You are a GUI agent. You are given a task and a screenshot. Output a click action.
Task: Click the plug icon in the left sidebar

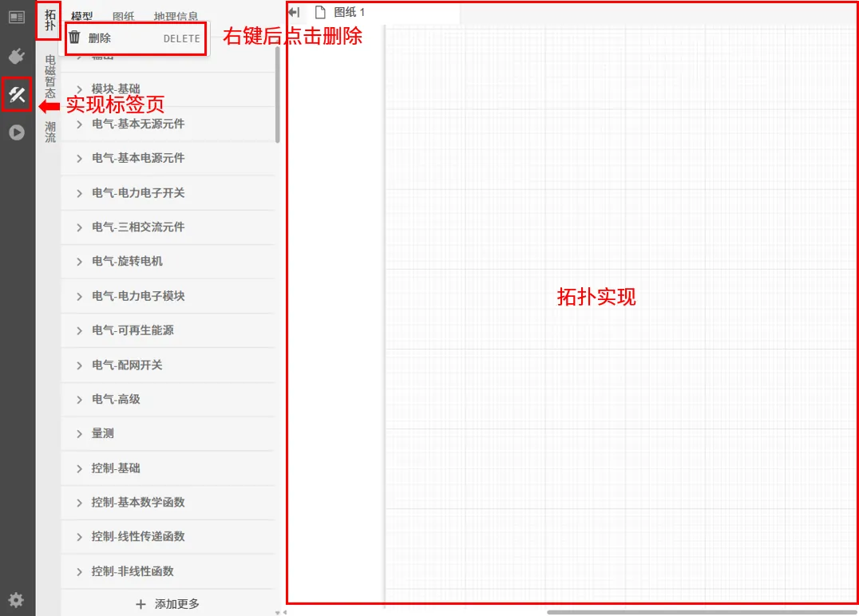tap(17, 56)
